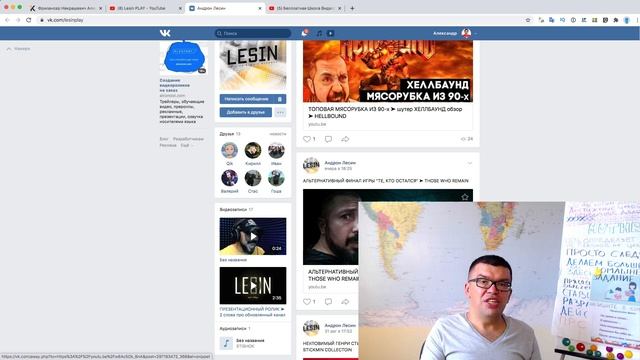The width and height of the screenshot is (640, 360).
Task: Open the blue advertisement image in left sidebar
Action: tap(184, 58)
